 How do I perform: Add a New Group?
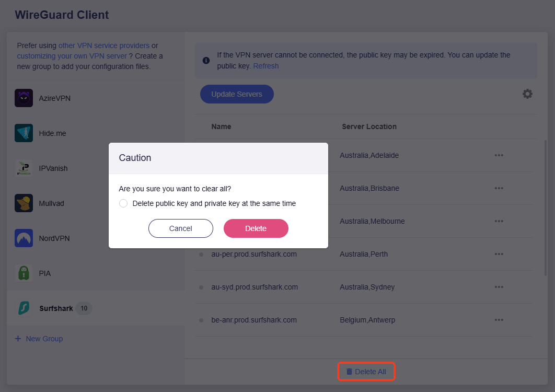(x=39, y=339)
